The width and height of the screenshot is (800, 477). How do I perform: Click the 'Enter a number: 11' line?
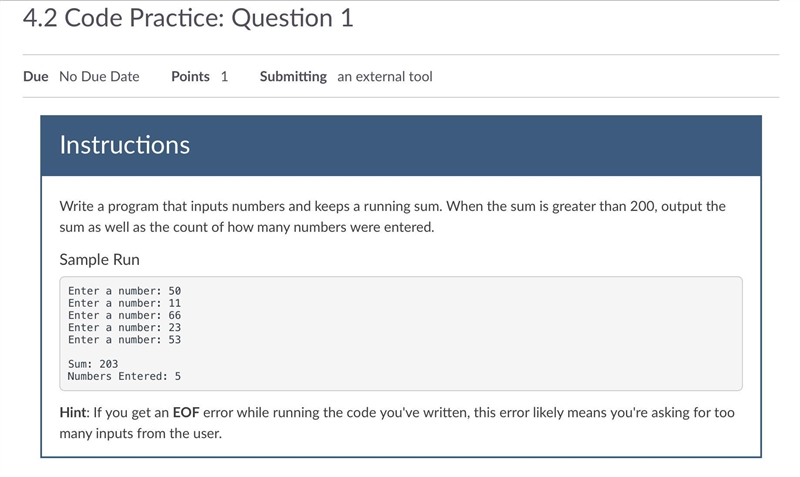click(124, 303)
